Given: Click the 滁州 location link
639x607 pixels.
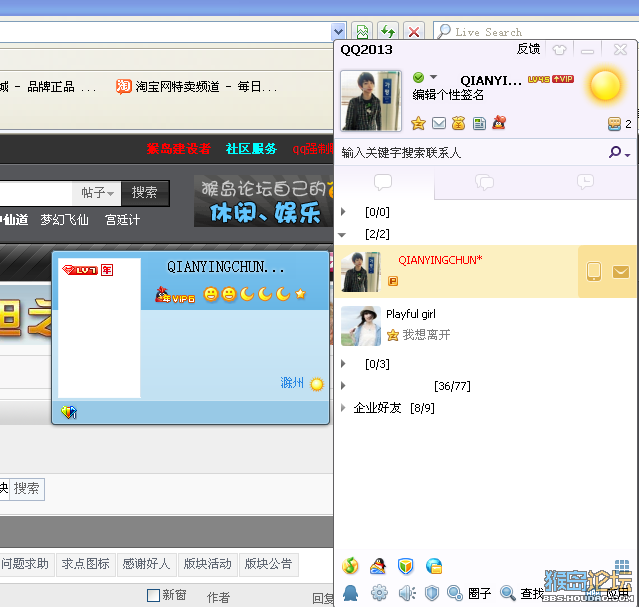Looking at the screenshot, I should click(292, 383).
